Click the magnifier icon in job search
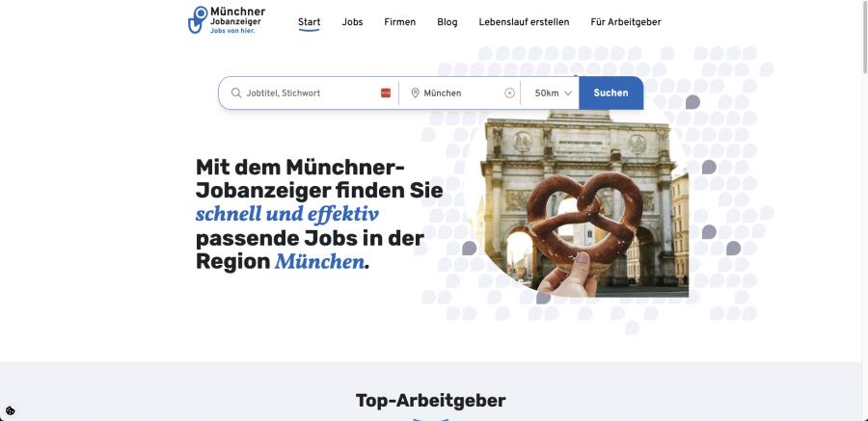The image size is (868, 421). 236,92
